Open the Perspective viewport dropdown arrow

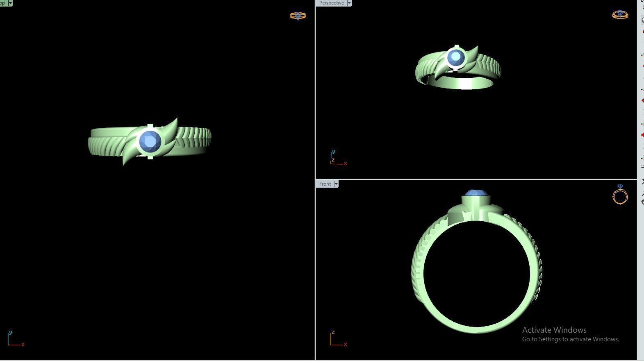349,3
